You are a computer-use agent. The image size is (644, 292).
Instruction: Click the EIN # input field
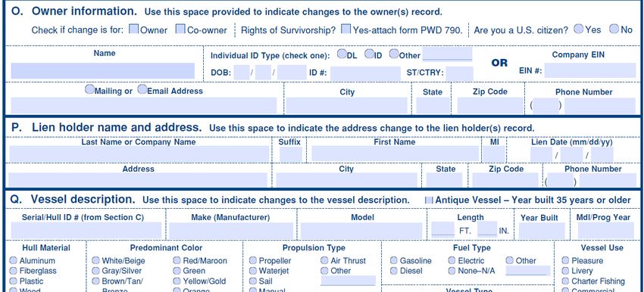tap(590, 70)
